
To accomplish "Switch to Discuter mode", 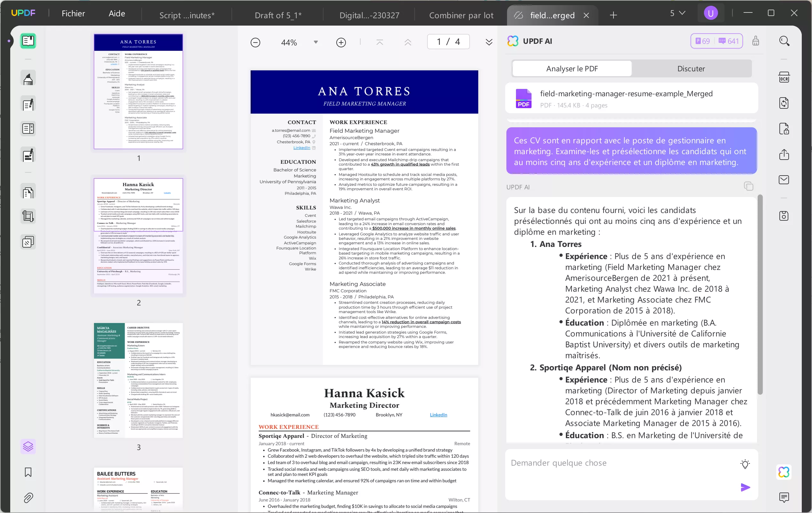I will (x=691, y=68).
